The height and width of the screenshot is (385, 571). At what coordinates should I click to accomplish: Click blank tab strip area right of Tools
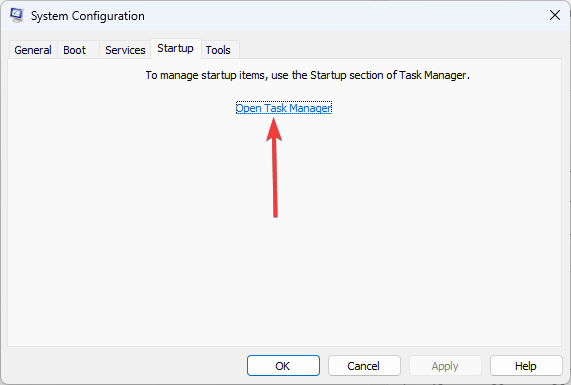tap(401, 50)
